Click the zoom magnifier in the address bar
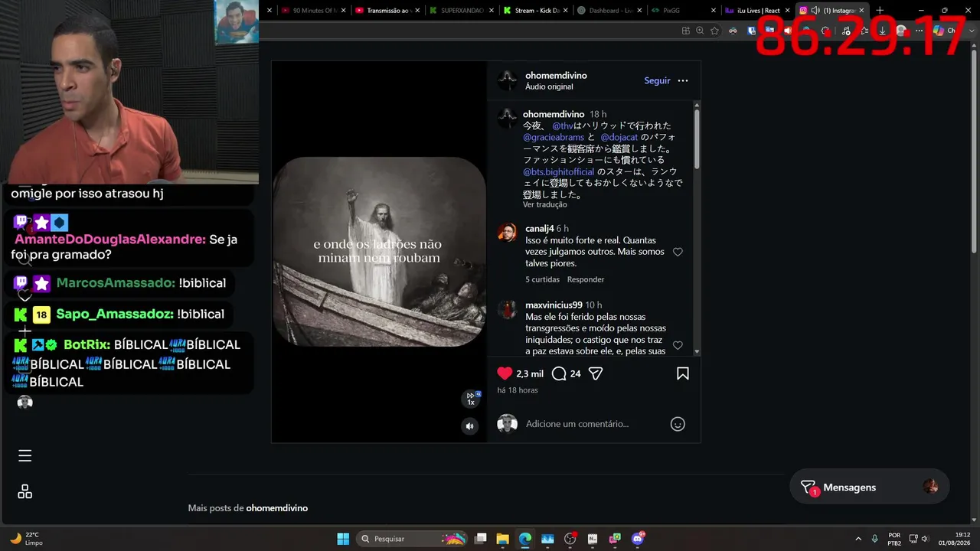The image size is (980, 551). 700,31
